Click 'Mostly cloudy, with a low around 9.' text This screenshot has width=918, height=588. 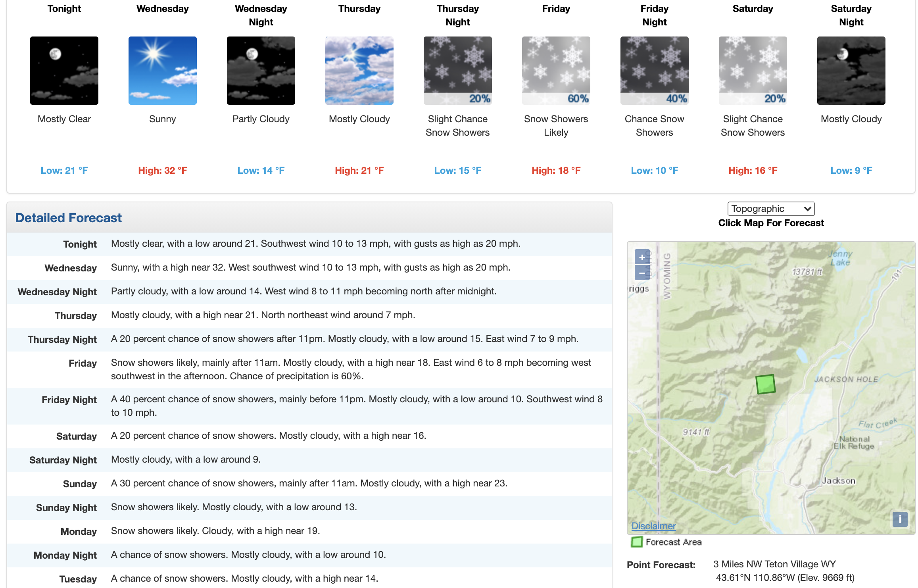click(186, 459)
